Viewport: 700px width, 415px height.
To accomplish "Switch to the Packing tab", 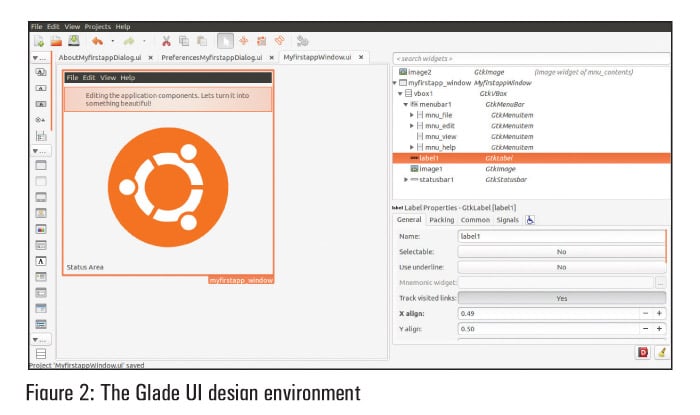I will pyautogui.click(x=441, y=220).
